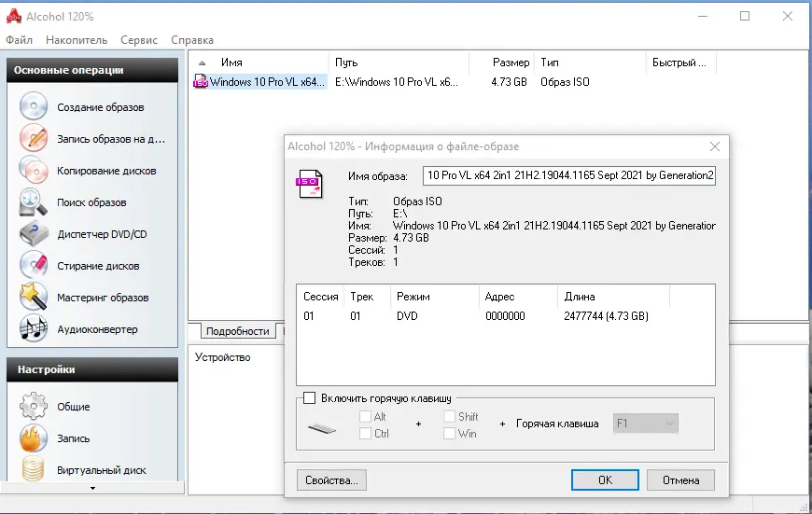Click Стирание дисков label
The width and height of the screenshot is (812, 514).
(x=98, y=266)
